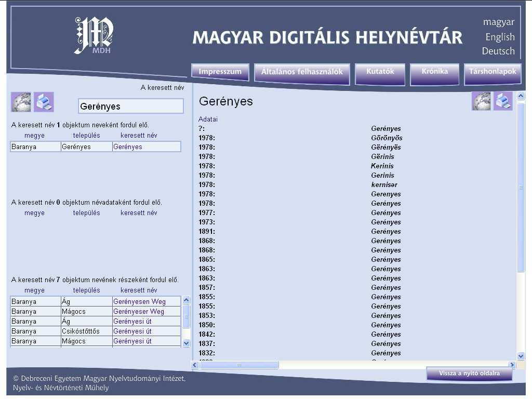Click the Debreceni Egyetem copyright text
The height and width of the screenshot is (399, 532).
99,383
